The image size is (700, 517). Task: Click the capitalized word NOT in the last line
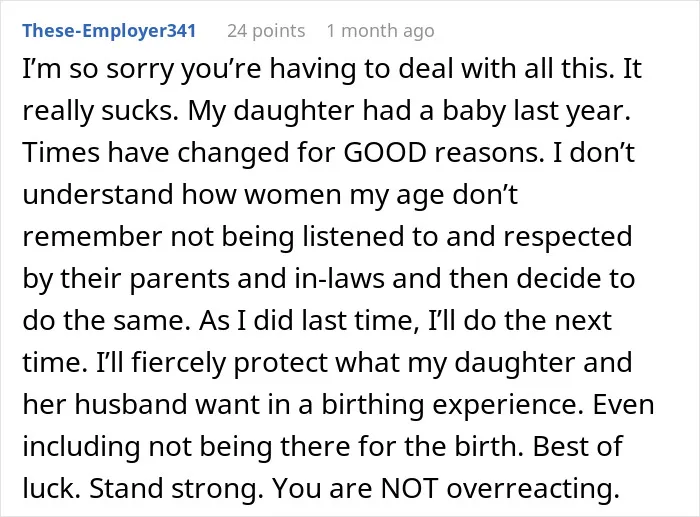[x=408, y=488]
